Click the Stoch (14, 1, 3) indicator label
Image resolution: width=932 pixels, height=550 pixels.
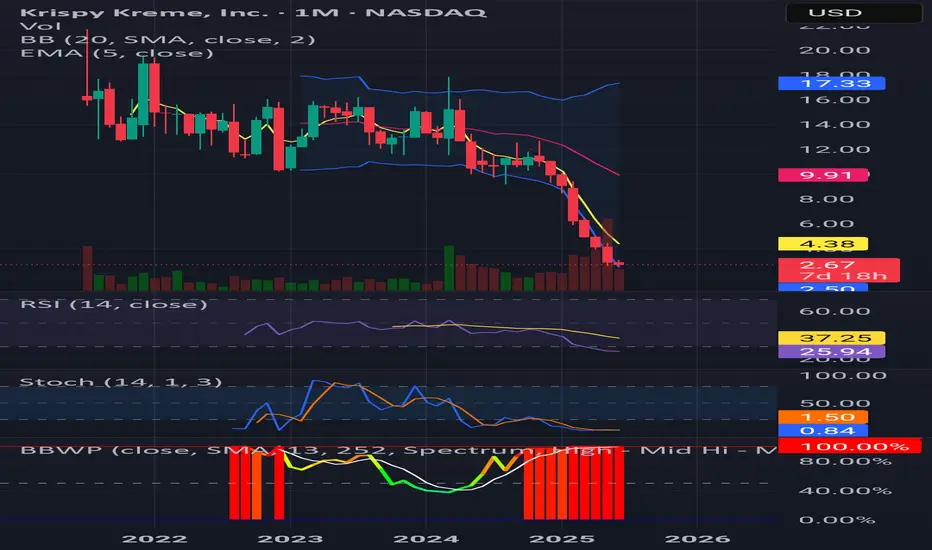click(x=121, y=382)
